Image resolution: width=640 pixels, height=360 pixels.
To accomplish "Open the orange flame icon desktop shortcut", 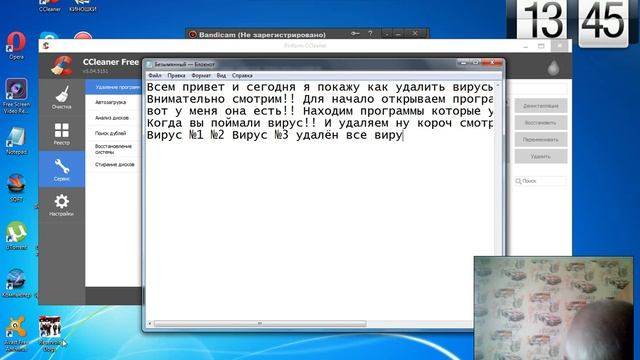I will 16,188.
